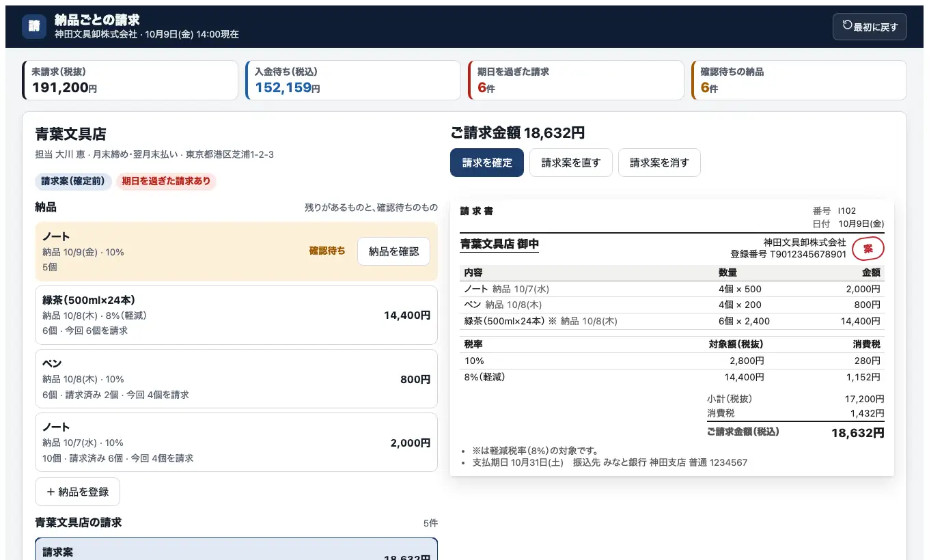Click the 請 app logo icon
Screen dimensions: 929x560
pos(34,27)
